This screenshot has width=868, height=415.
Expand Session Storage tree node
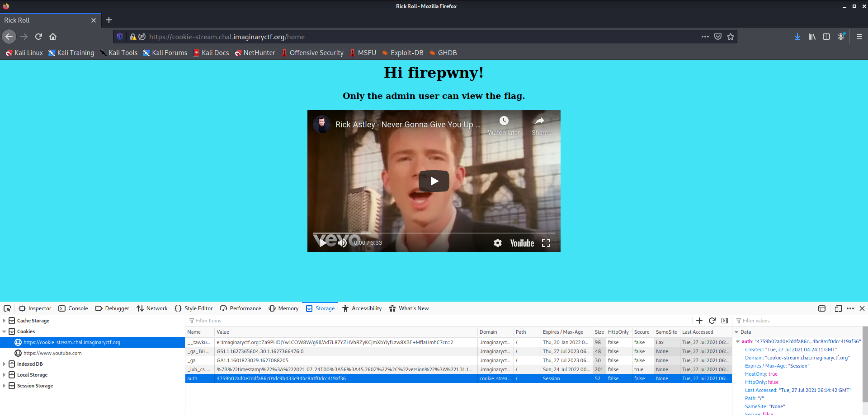5,386
